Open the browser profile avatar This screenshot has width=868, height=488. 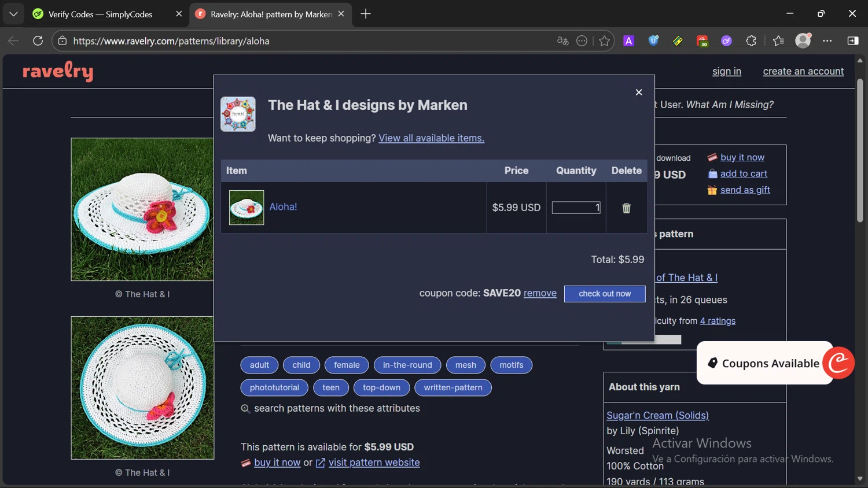pos(803,40)
